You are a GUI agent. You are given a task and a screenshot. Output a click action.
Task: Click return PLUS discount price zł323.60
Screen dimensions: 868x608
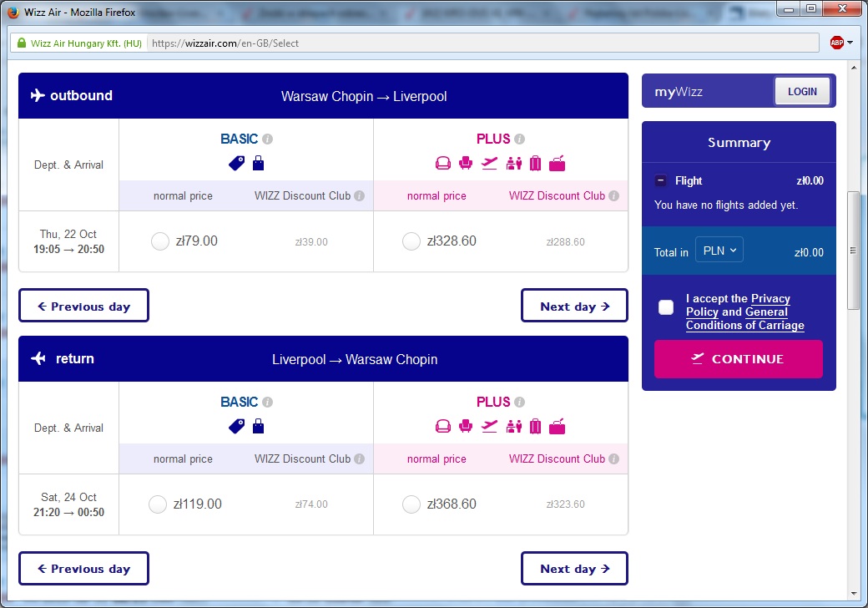tap(565, 504)
